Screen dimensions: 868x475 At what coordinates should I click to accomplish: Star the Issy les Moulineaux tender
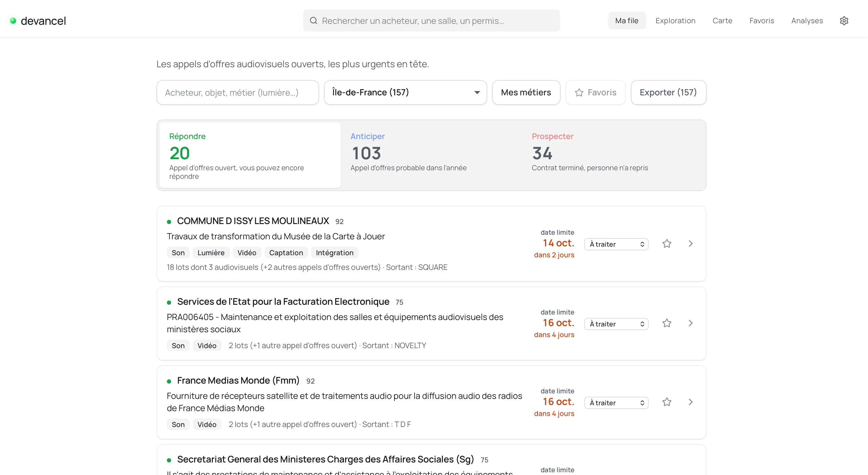click(667, 244)
